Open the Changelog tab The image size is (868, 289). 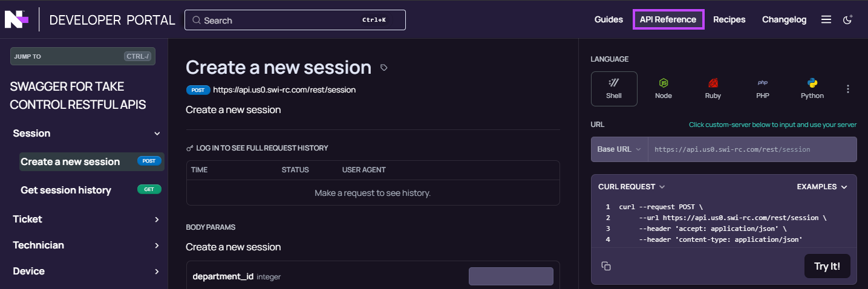click(x=785, y=19)
